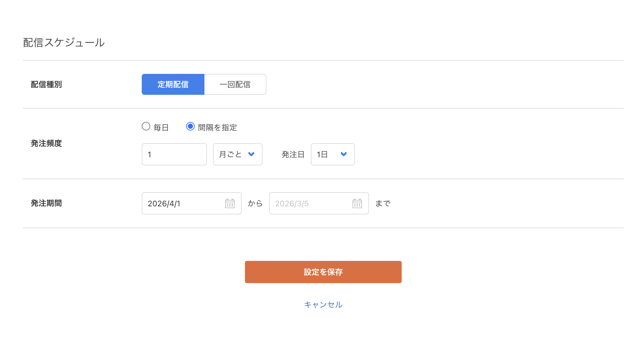The width and height of the screenshot is (644, 357).
Task: Click the 配信スケジュール heading
Action: tap(64, 42)
